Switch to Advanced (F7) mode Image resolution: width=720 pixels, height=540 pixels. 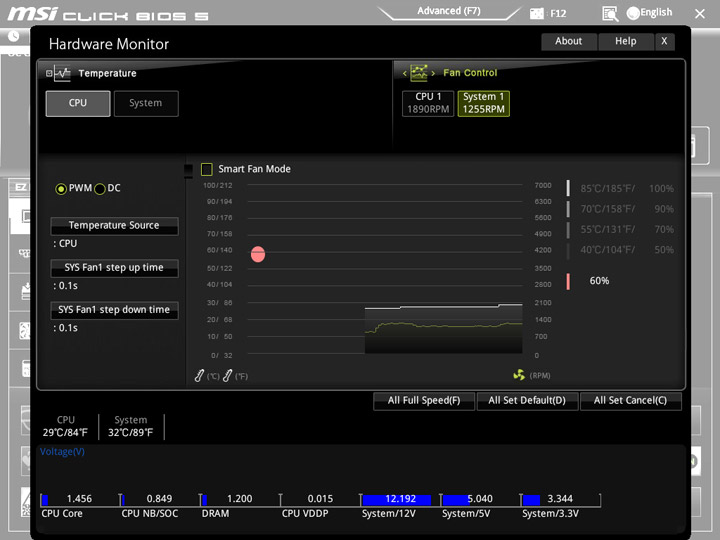point(449,11)
